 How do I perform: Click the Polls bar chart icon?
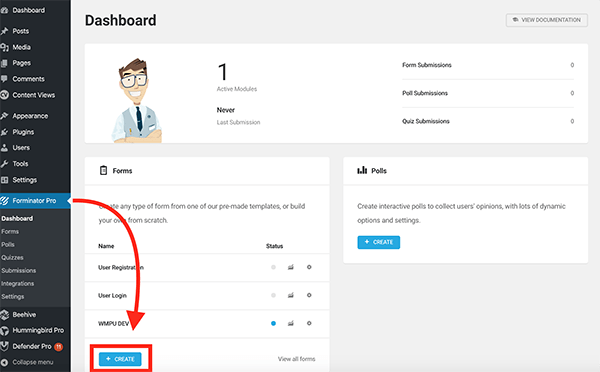point(362,170)
